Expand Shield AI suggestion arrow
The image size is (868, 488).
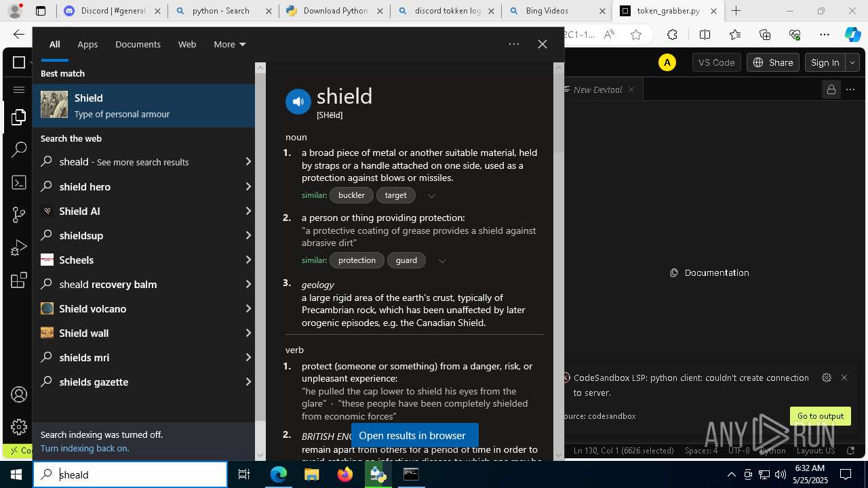tap(248, 211)
